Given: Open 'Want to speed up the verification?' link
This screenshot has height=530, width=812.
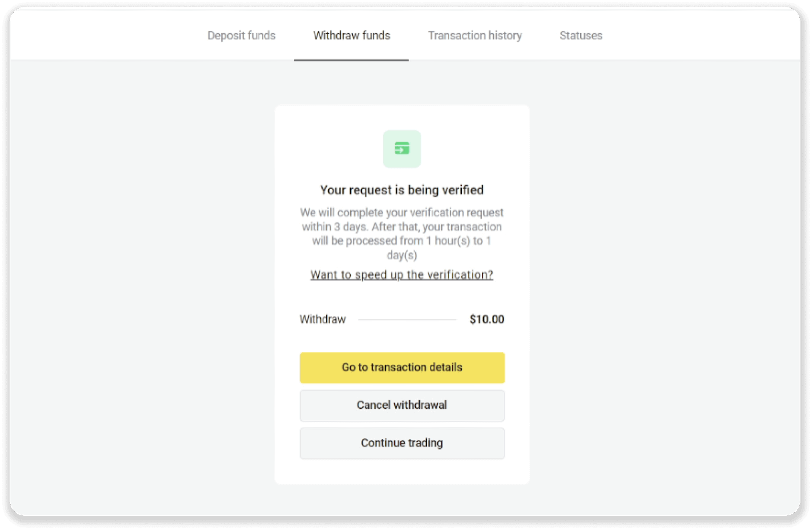Looking at the screenshot, I should coord(401,275).
